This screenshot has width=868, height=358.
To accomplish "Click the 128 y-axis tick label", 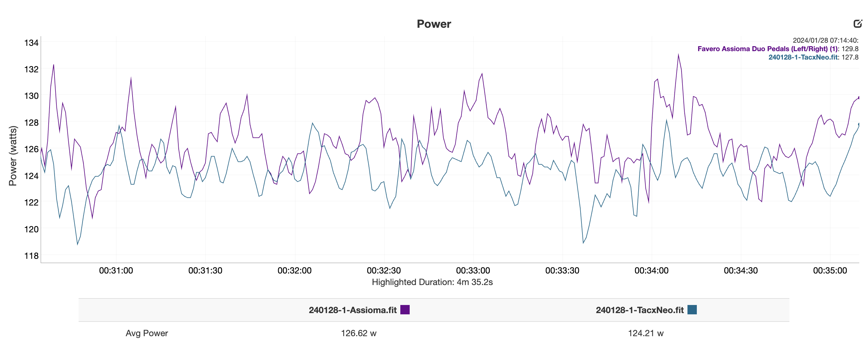I will click(31, 123).
